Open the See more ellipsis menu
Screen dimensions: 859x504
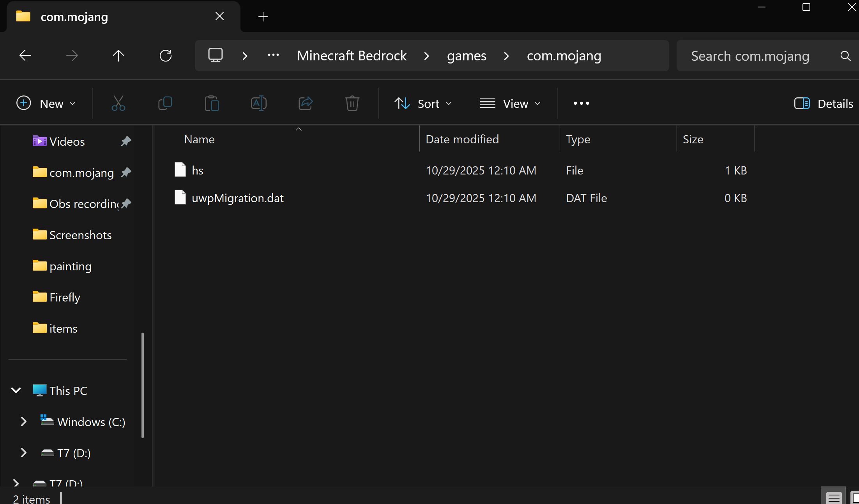(581, 104)
